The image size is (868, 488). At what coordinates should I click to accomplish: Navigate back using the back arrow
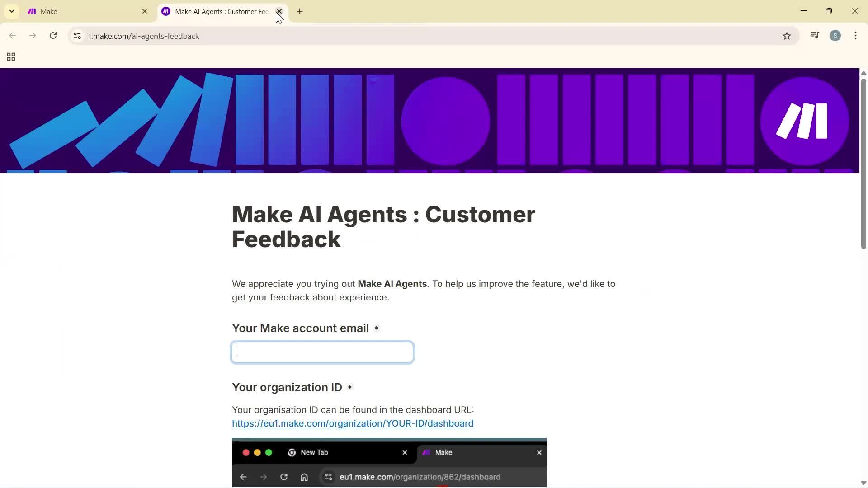coord(12,36)
